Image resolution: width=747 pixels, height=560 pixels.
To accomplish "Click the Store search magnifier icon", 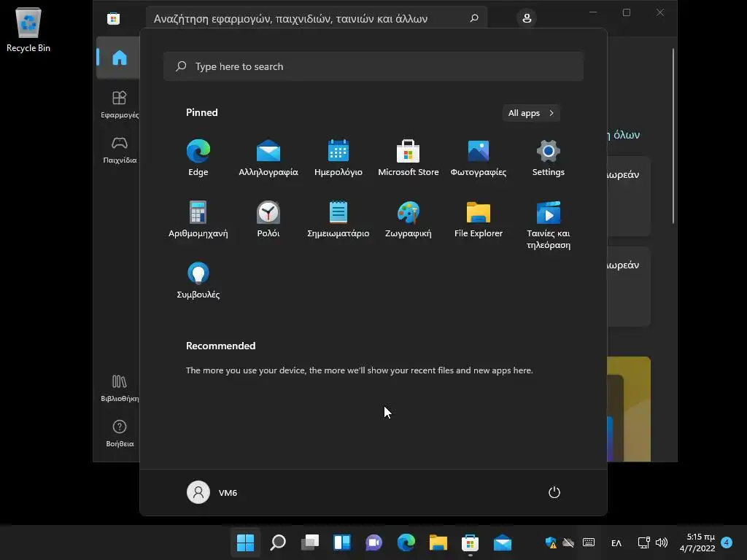I will 474,18.
